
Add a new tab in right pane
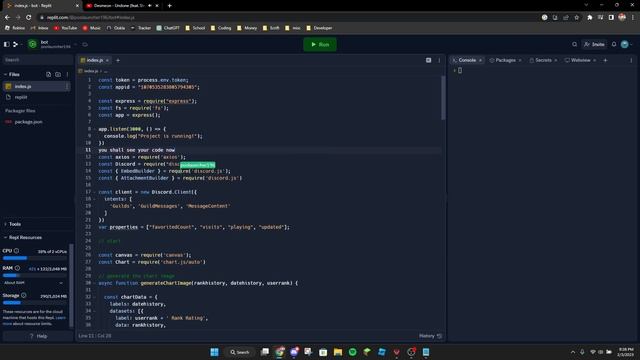point(605,60)
